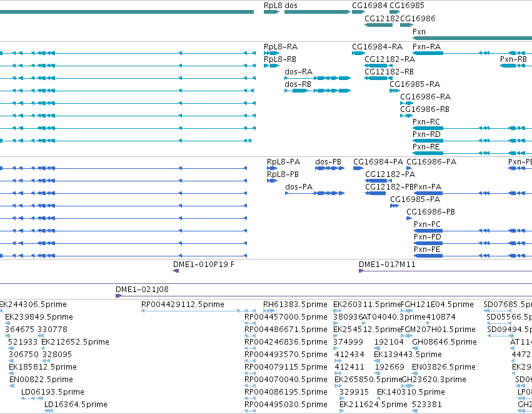
Task: Select transcript CG16986-RA
Action: click(x=426, y=97)
